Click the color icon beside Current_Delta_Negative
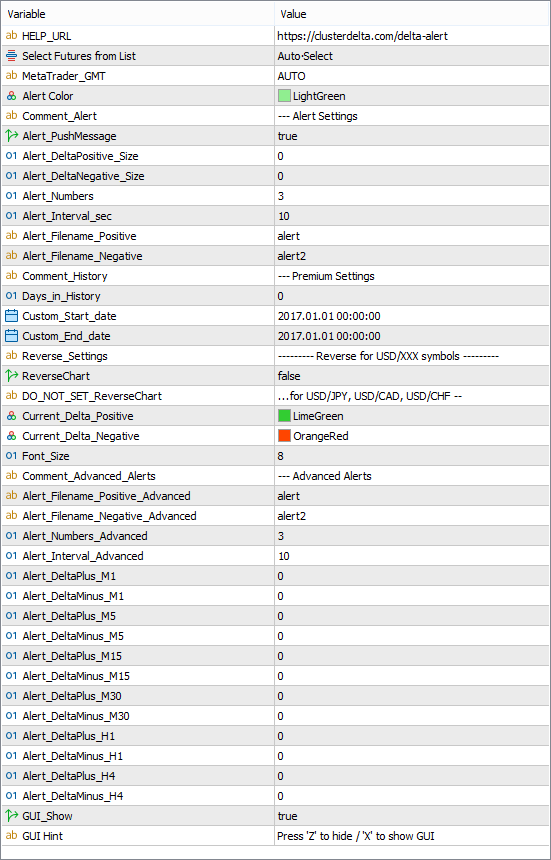 (12, 436)
